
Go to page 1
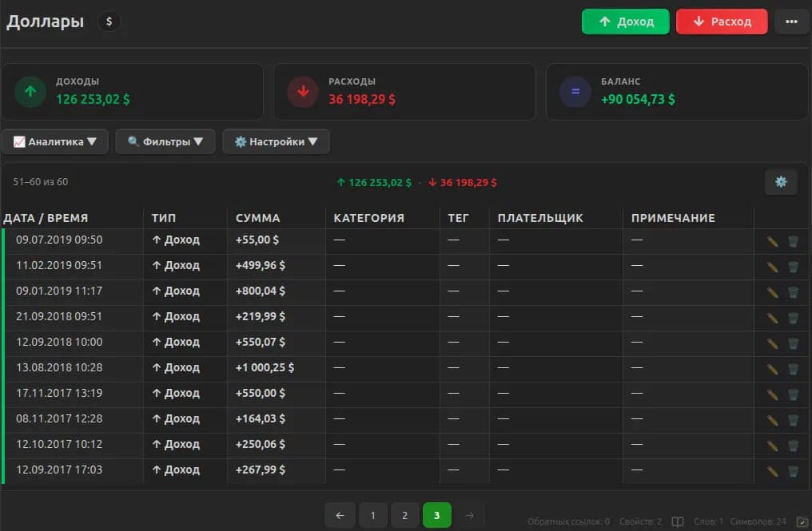(373, 515)
